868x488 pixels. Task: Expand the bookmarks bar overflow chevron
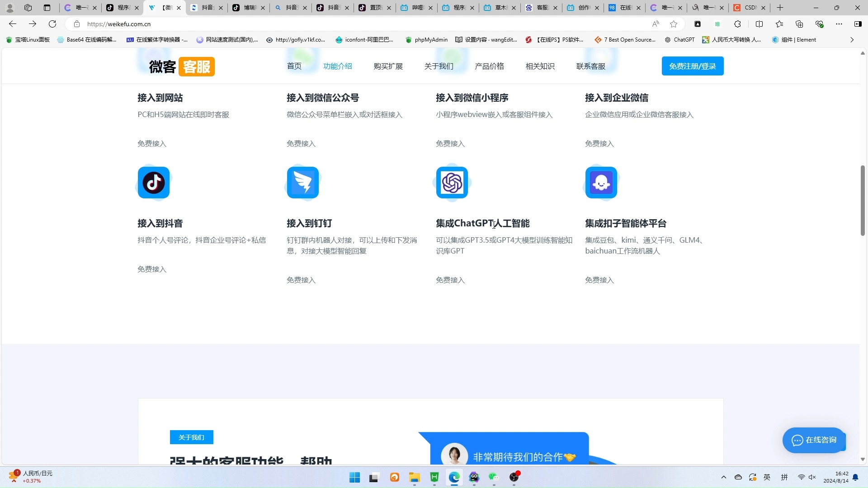(852, 39)
